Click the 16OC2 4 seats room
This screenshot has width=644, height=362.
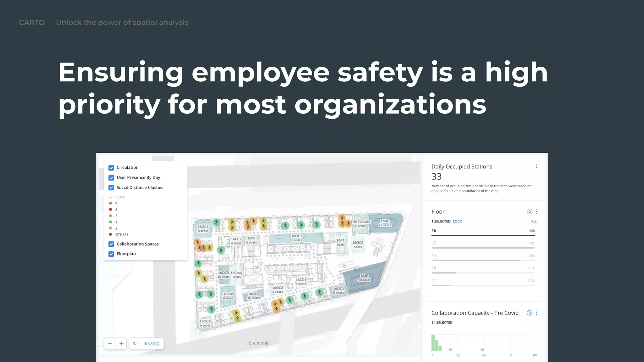click(x=277, y=290)
